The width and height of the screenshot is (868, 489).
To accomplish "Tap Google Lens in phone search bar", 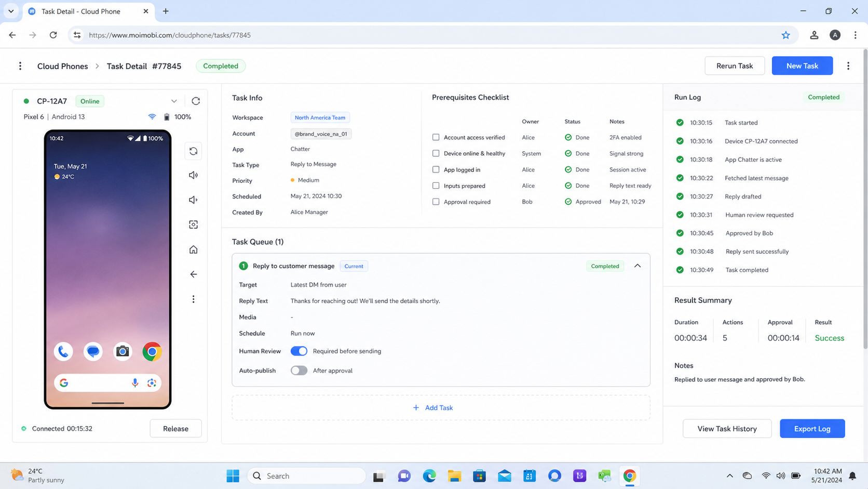I will coord(152,383).
